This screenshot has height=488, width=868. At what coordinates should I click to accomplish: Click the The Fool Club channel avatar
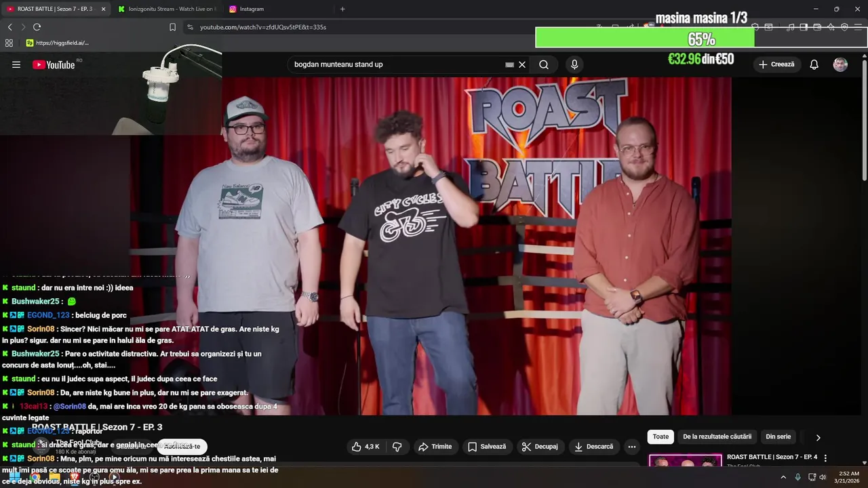coord(42,446)
